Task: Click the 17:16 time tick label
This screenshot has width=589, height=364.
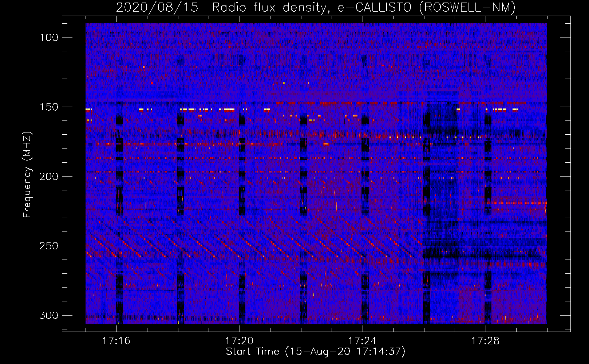Action: coord(116,341)
